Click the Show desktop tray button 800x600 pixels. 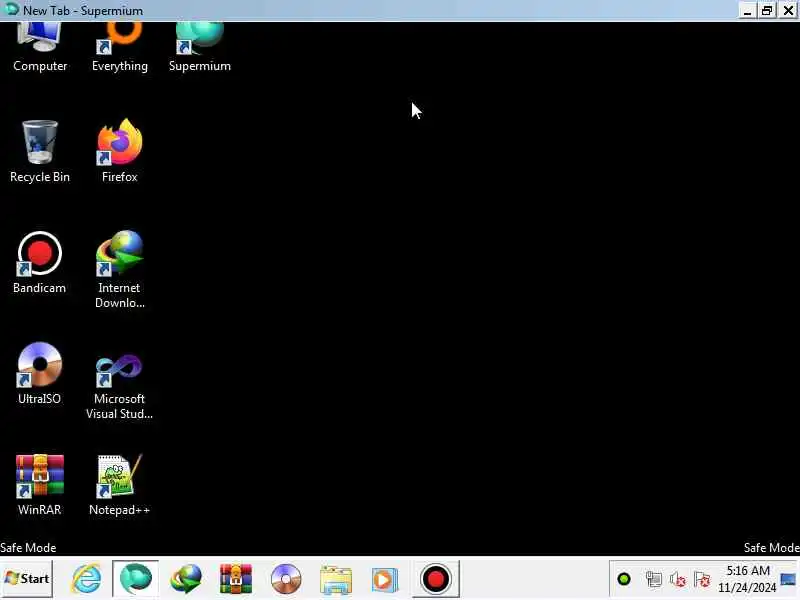coord(788,579)
